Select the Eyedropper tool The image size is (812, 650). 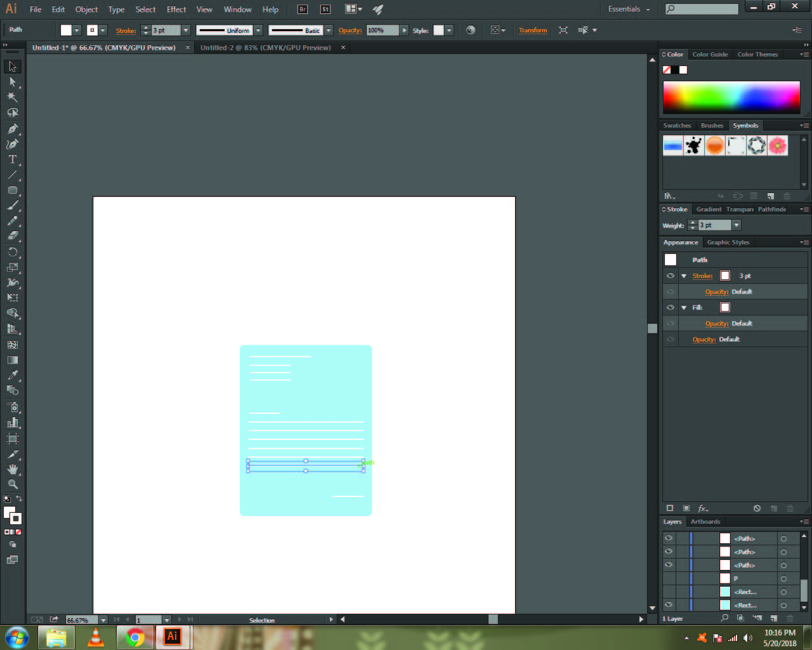pos(12,375)
